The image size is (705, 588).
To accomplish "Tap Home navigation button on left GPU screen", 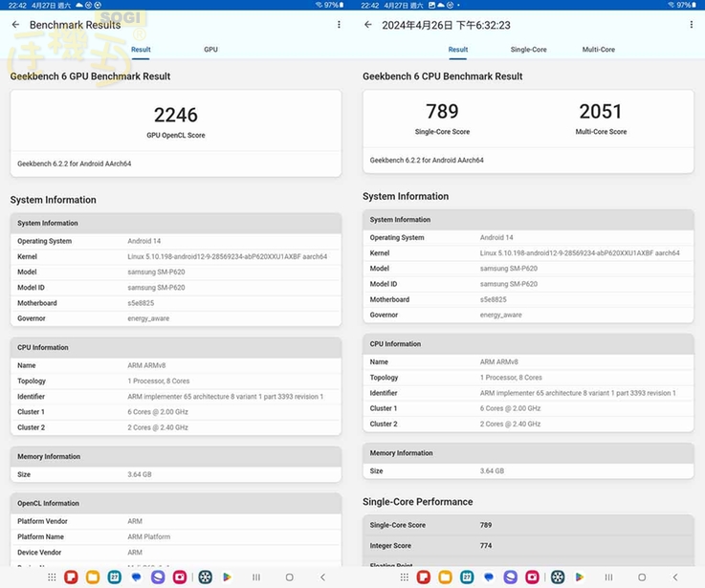I will pyautogui.click(x=290, y=577).
